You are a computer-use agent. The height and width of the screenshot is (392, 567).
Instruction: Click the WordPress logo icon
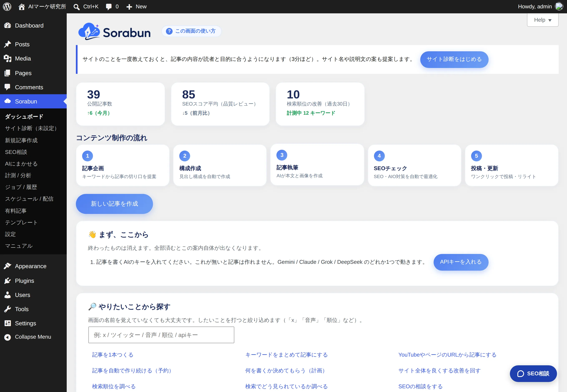point(7,7)
